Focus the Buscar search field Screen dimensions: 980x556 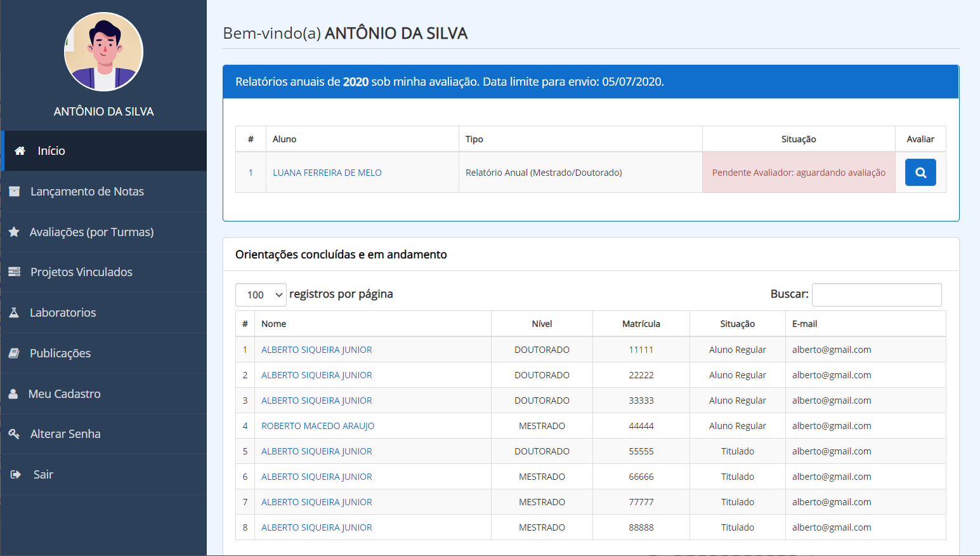(x=877, y=295)
